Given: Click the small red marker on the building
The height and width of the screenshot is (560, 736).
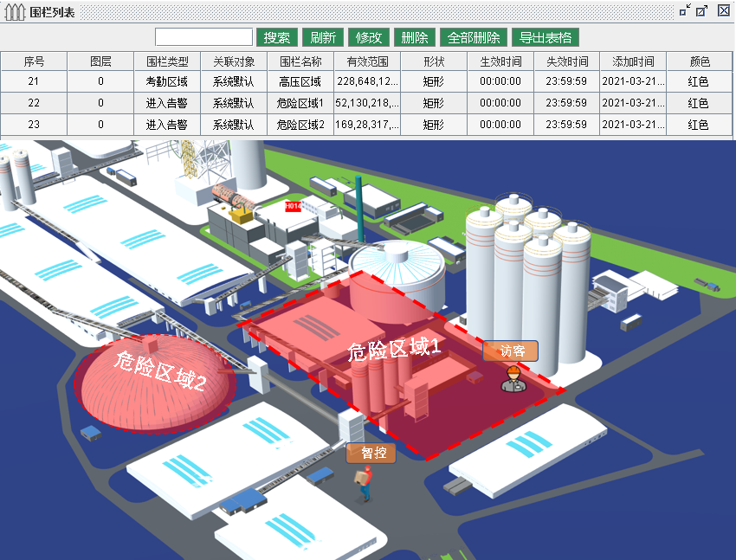Looking at the screenshot, I should click(x=293, y=206).
